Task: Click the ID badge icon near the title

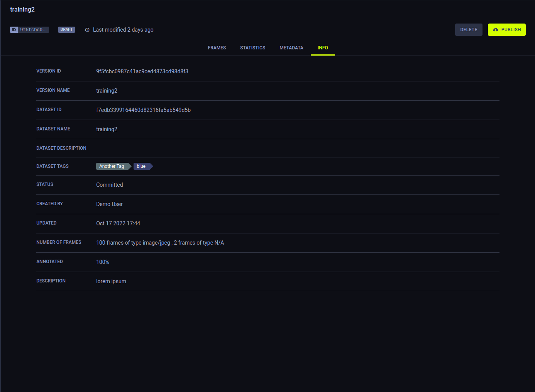Action: coord(14,30)
